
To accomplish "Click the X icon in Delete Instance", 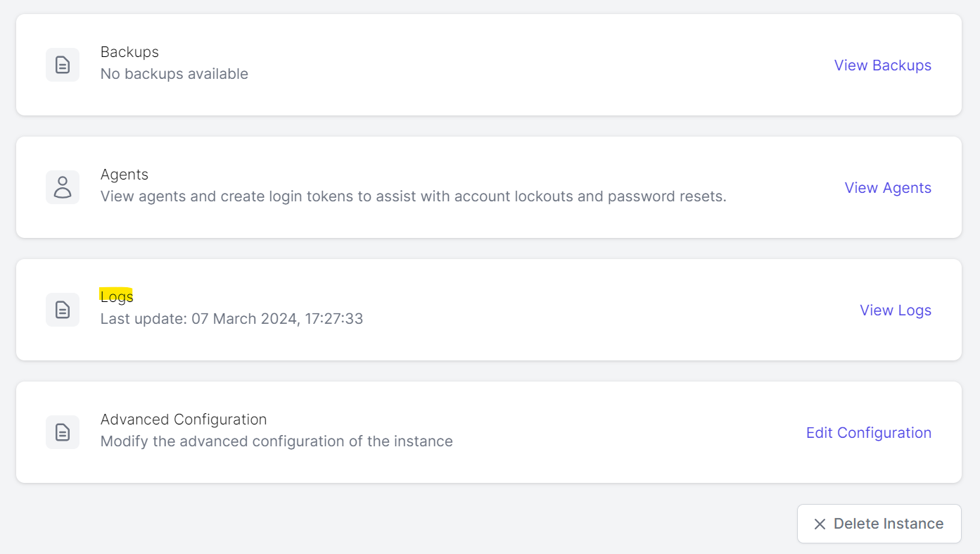I will tap(820, 524).
